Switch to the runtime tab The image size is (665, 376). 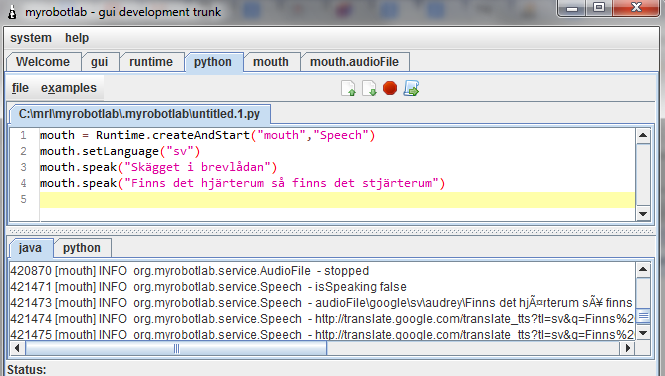(x=151, y=62)
